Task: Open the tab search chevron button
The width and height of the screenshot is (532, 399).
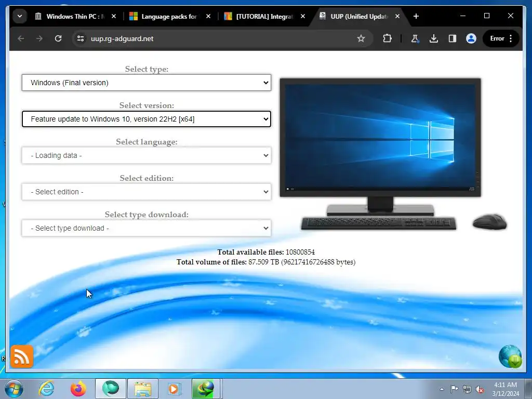Action: click(x=20, y=16)
